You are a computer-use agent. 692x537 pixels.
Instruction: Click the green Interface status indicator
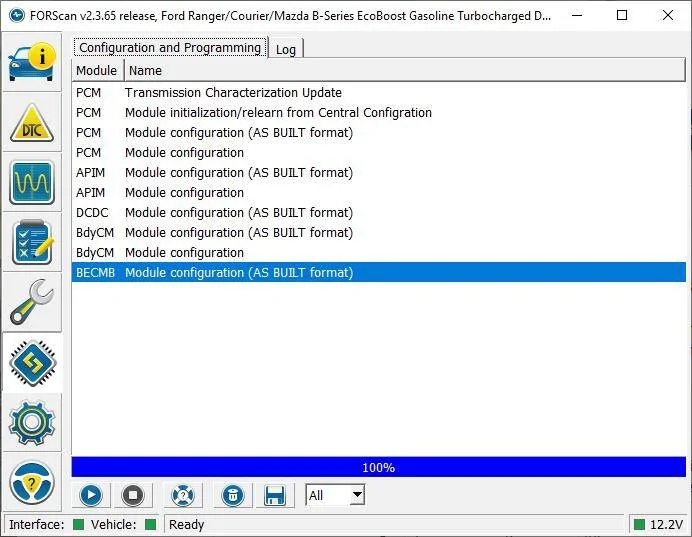click(78, 524)
